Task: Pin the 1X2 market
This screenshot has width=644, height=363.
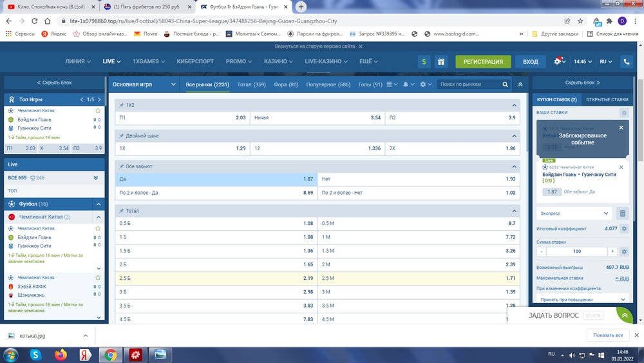Action: 122,105
